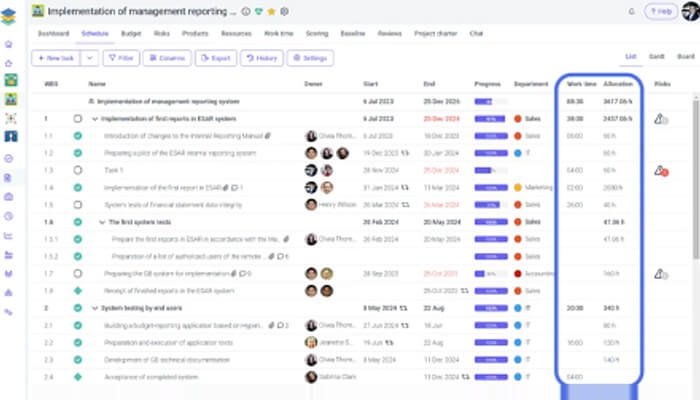Click the project row icon before project name
Image resolution: width=700 pixels, height=400 pixels.
pos(91,102)
